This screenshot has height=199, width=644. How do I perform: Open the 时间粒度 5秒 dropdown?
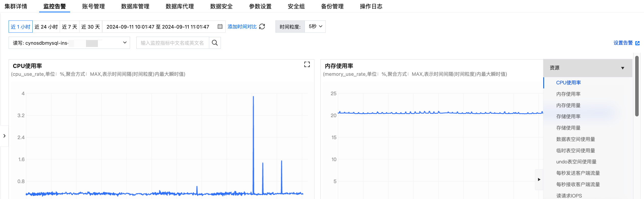pos(315,27)
